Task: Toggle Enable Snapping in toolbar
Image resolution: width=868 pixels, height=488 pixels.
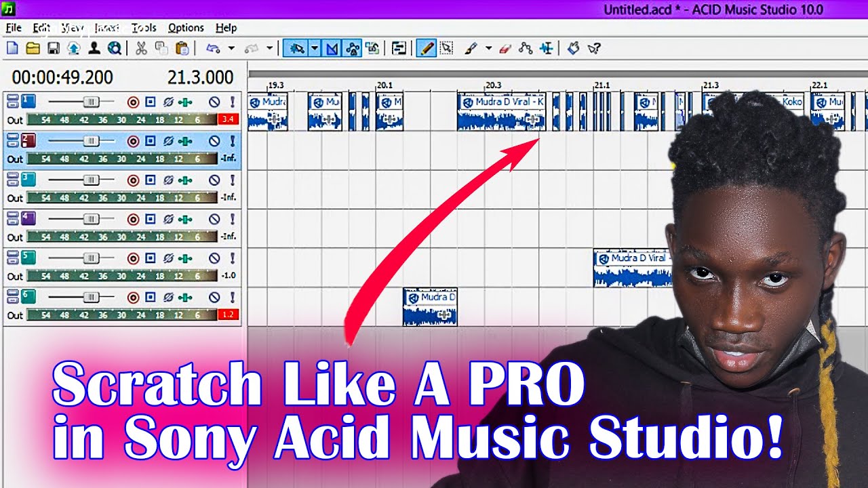Action: pos(296,48)
